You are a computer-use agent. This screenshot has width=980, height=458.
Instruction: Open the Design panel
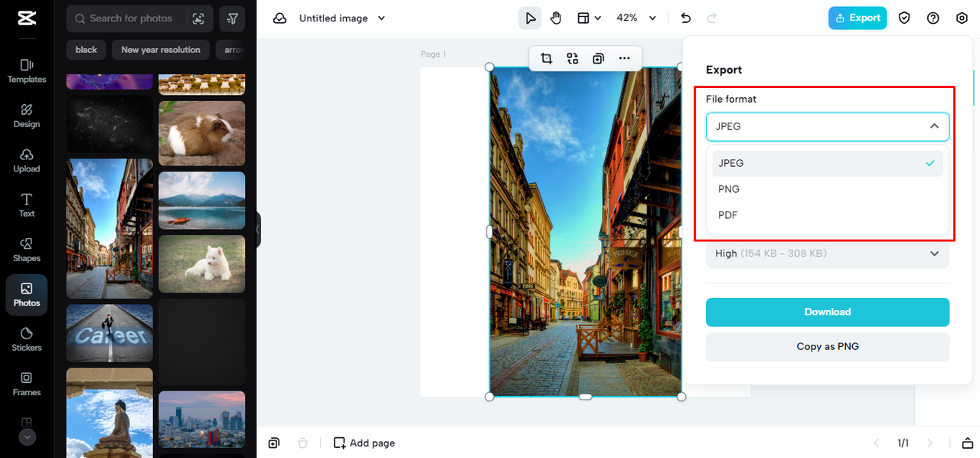click(x=27, y=116)
